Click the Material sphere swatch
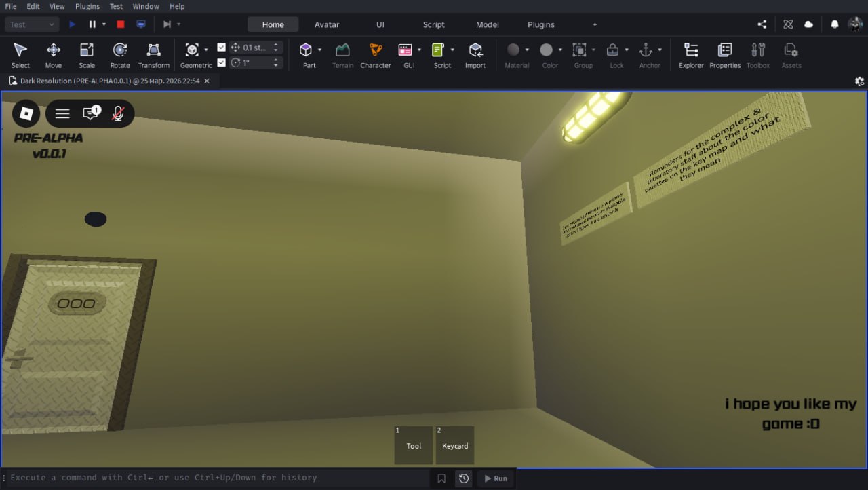The width and height of the screenshot is (868, 490). tap(513, 50)
